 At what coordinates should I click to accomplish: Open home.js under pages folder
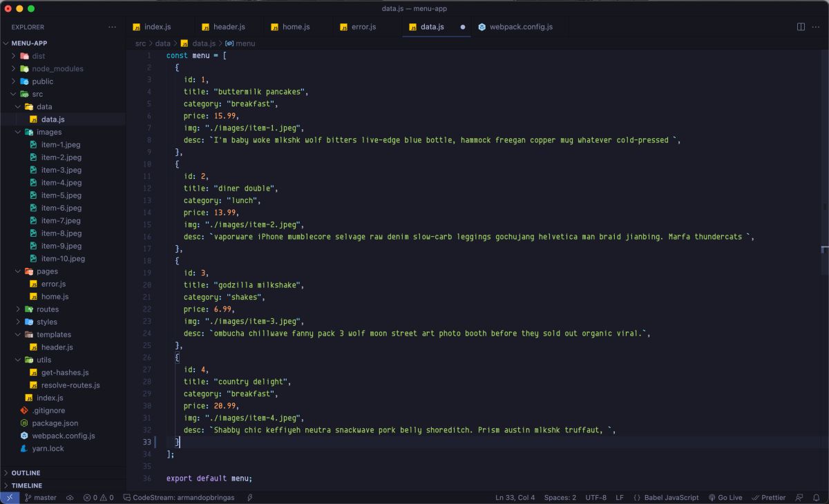click(63, 296)
